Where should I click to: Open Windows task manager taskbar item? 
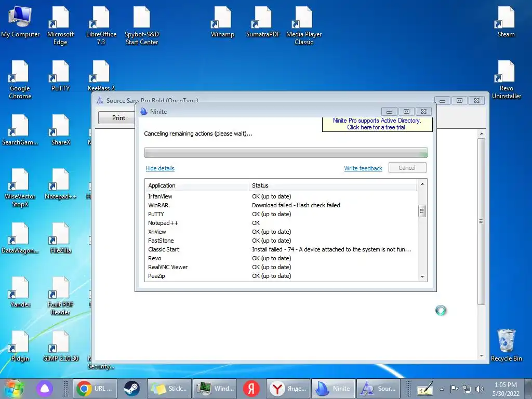[x=215, y=389]
